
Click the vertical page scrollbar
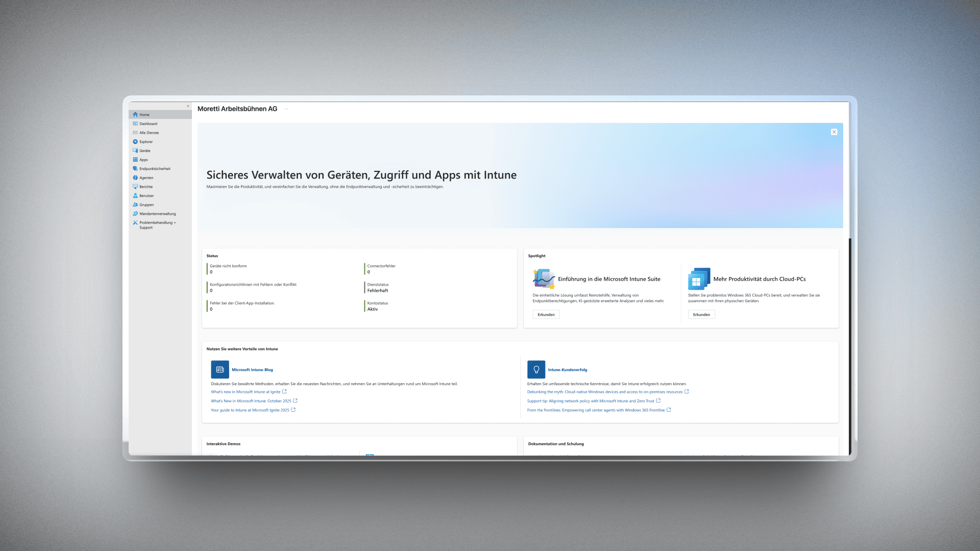(850, 347)
